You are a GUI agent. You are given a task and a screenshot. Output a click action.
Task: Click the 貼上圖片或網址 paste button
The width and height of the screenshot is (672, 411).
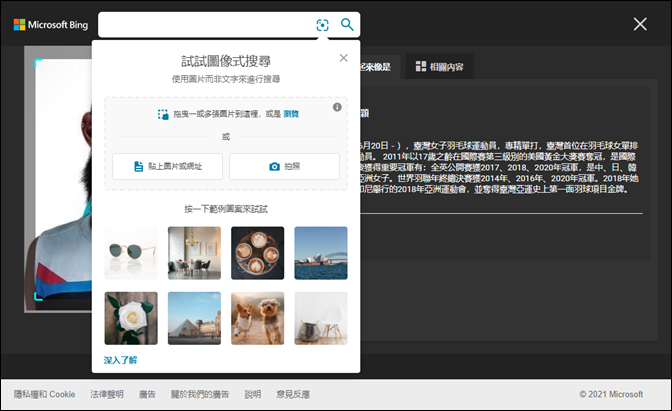[x=168, y=166]
